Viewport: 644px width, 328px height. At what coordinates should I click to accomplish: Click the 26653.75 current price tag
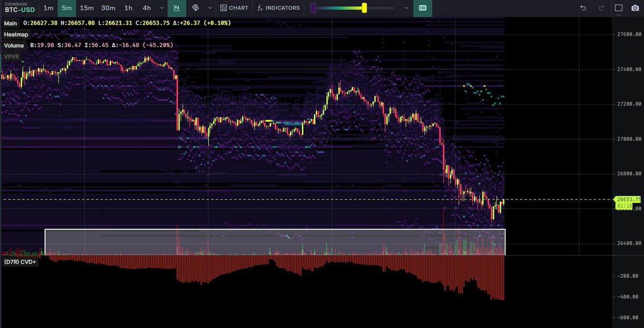(x=628, y=199)
